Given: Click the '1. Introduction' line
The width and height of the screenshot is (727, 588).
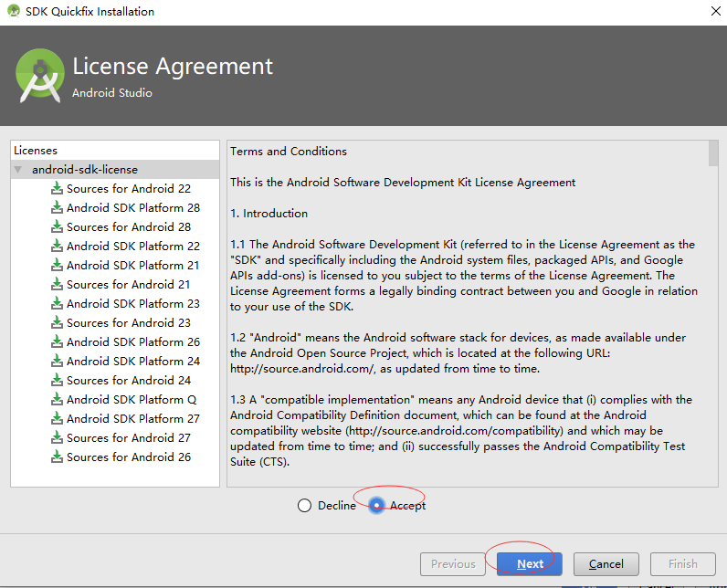Looking at the screenshot, I should (269, 213).
